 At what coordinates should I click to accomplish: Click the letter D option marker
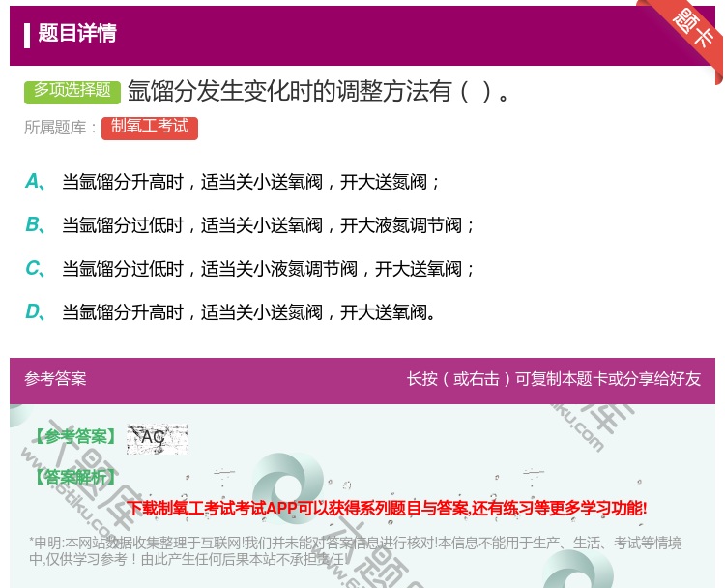pyautogui.click(x=35, y=312)
